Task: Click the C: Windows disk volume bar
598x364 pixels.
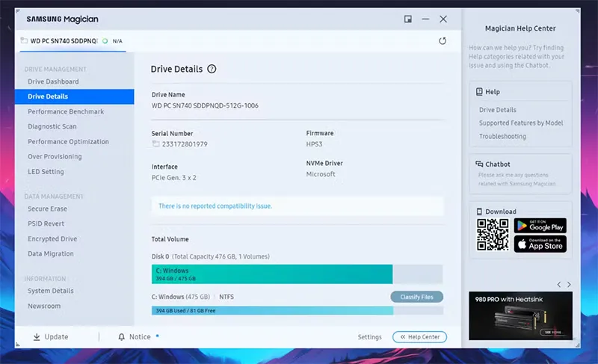Action: click(272, 274)
